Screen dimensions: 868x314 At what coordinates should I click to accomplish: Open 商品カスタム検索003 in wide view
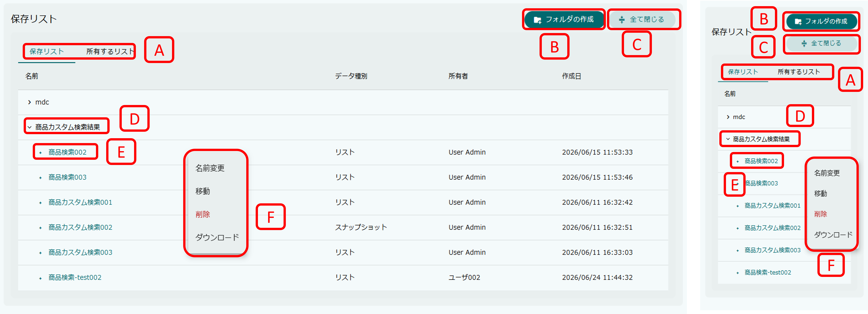pos(80,252)
